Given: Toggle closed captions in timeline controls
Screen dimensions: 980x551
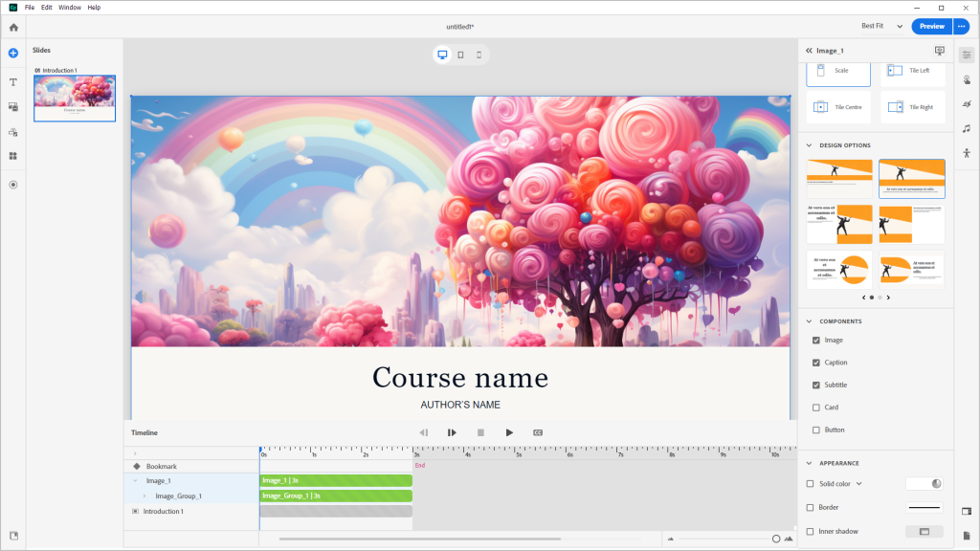Looking at the screenshot, I should pyautogui.click(x=538, y=432).
